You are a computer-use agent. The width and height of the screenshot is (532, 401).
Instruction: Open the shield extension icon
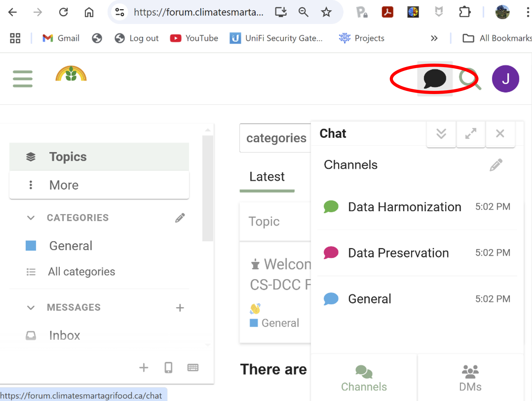[x=439, y=12]
